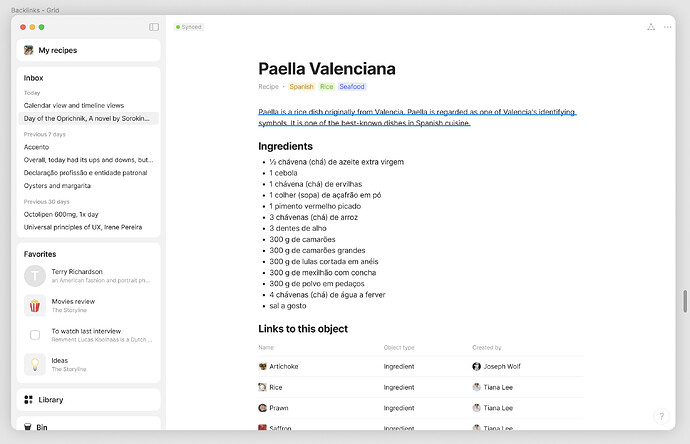Click the Ideas lightbulb icon

coord(35,364)
